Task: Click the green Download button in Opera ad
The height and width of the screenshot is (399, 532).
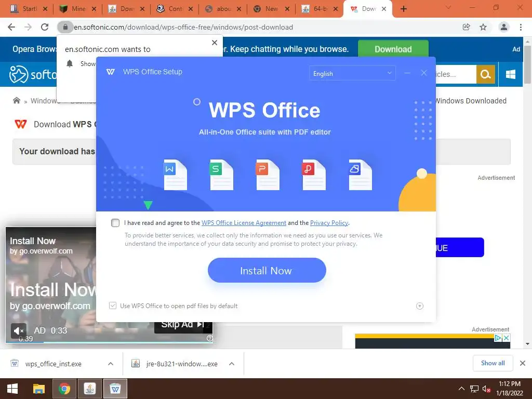Action: [x=393, y=49]
